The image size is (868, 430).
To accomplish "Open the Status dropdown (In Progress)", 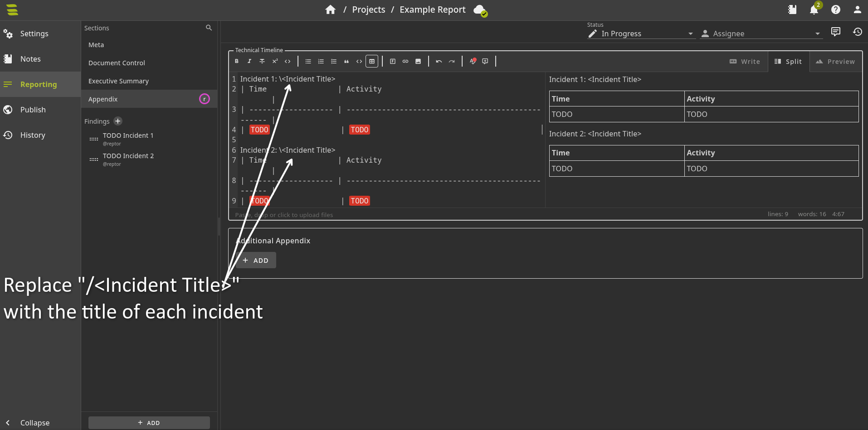I will [x=641, y=34].
